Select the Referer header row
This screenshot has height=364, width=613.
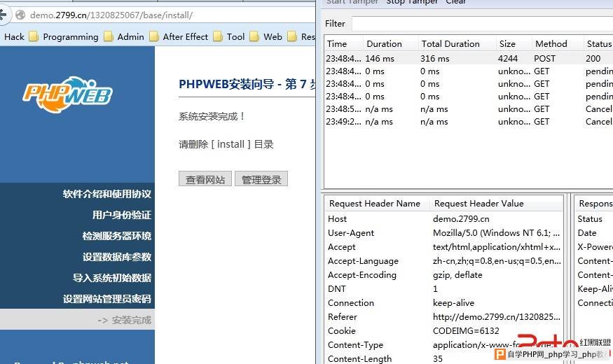coord(443,317)
